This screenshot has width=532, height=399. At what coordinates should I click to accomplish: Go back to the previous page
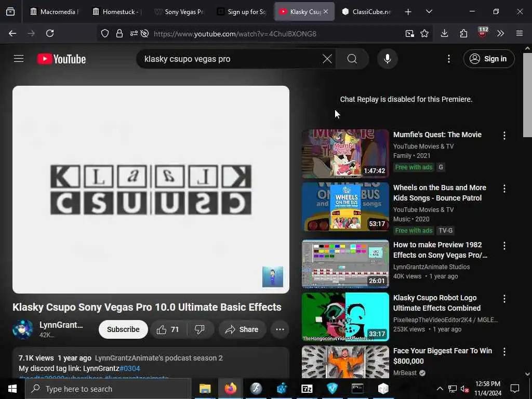pos(12,33)
